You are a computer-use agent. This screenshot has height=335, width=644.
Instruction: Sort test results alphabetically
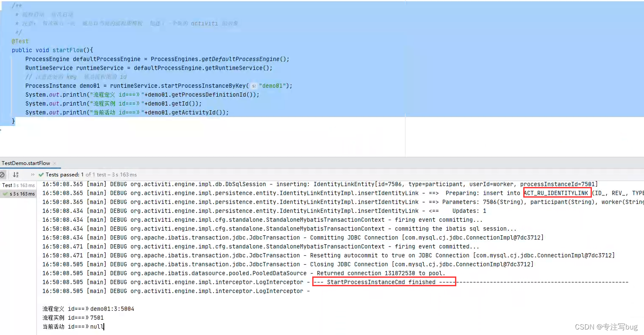[16, 175]
